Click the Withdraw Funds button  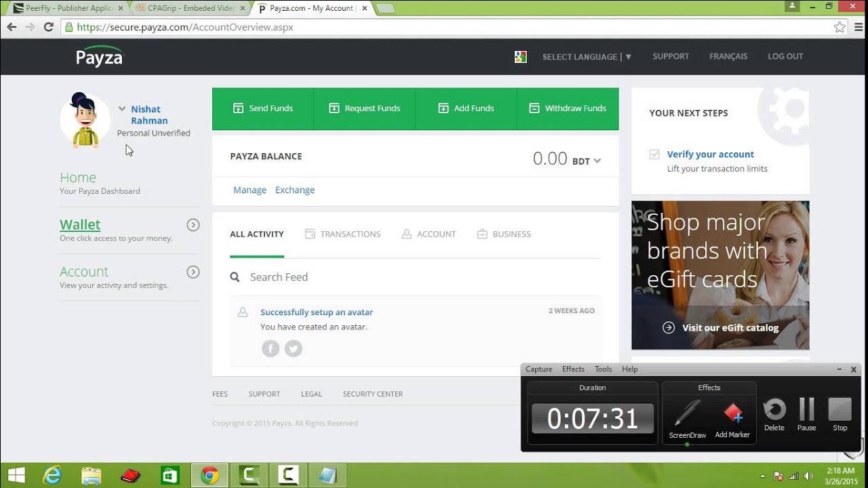point(568,108)
